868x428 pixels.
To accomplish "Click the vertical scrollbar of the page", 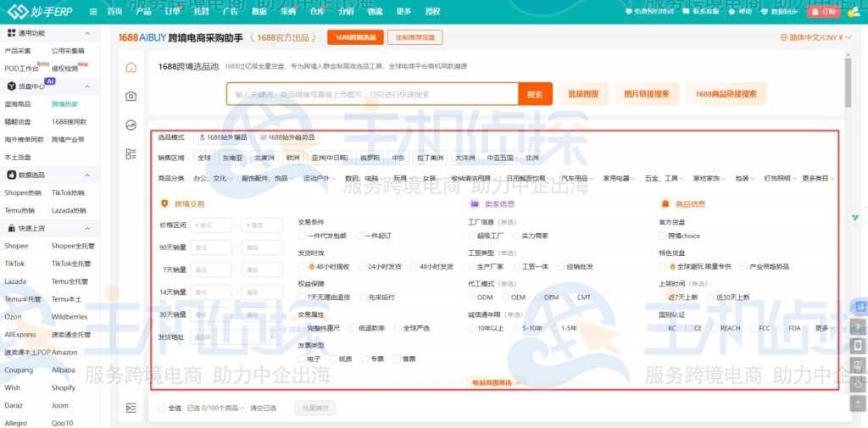I will point(848,83).
